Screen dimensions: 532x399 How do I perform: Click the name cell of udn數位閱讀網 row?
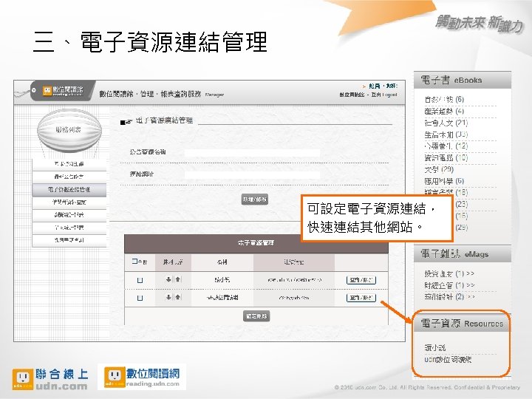(222, 298)
